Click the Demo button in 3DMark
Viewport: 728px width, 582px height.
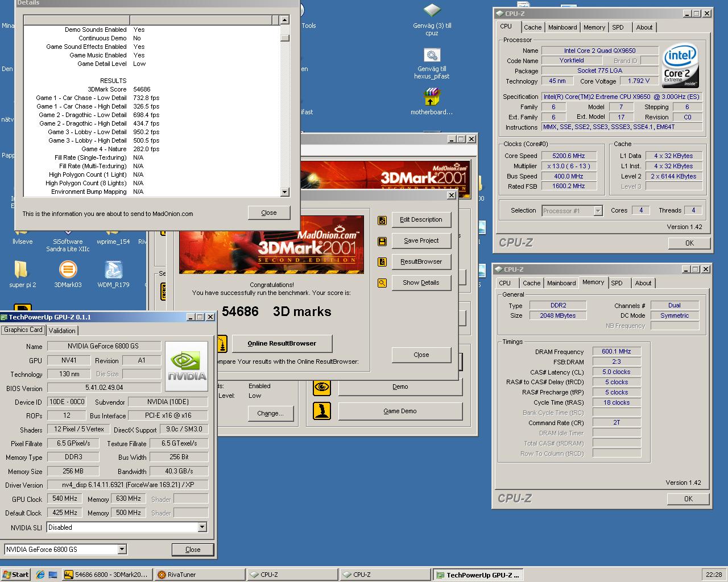pyautogui.click(x=400, y=386)
